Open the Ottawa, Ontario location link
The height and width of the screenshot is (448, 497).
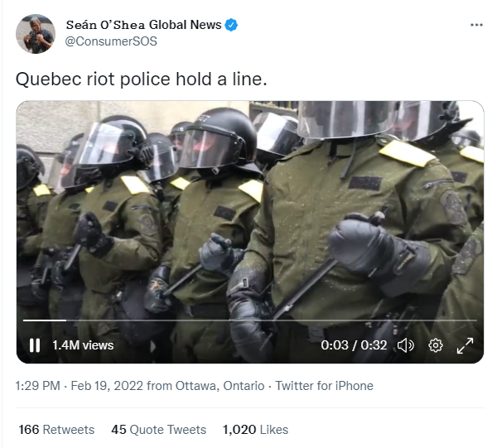[220, 386]
